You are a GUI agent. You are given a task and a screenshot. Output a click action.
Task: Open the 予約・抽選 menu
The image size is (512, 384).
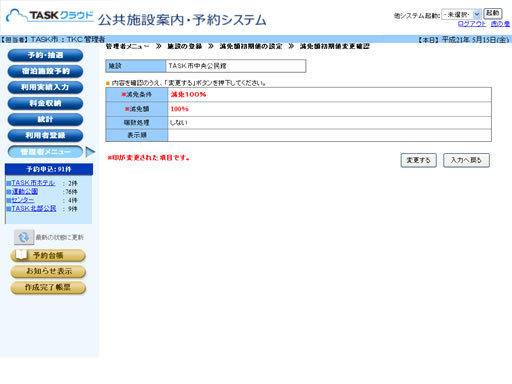pyautogui.click(x=45, y=55)
